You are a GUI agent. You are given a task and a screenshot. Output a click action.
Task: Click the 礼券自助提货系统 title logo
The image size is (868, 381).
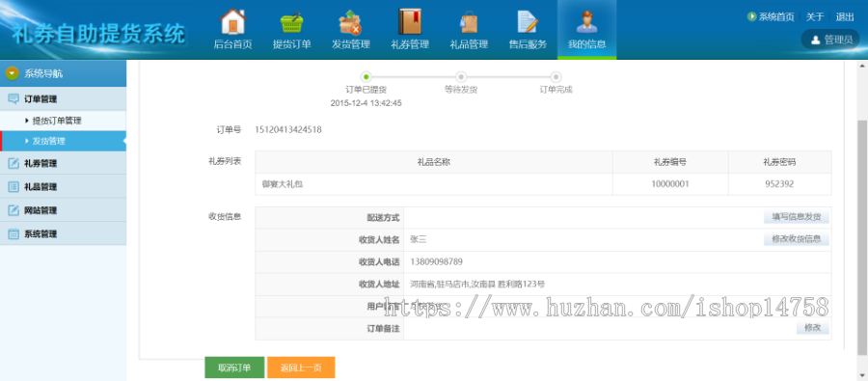(98, 35)
